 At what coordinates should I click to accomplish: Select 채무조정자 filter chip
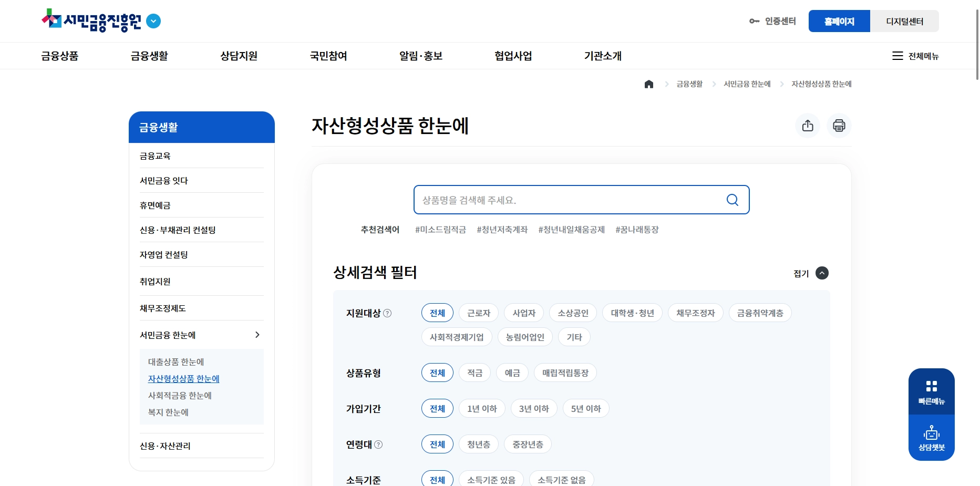click(696, 313)
